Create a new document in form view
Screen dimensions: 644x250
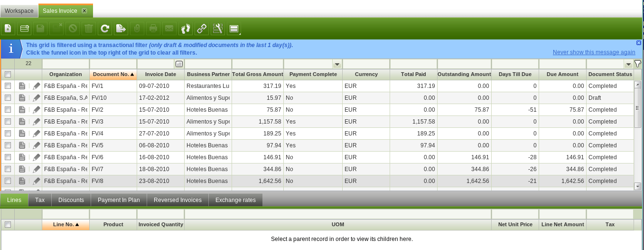(8, 29)
